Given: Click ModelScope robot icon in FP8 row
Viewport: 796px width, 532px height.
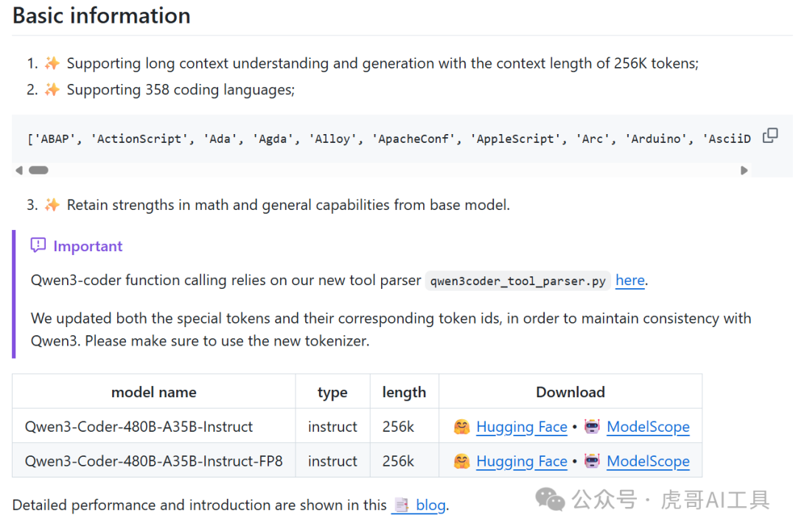Looking at the screenshot, I should tap(592, 461).
